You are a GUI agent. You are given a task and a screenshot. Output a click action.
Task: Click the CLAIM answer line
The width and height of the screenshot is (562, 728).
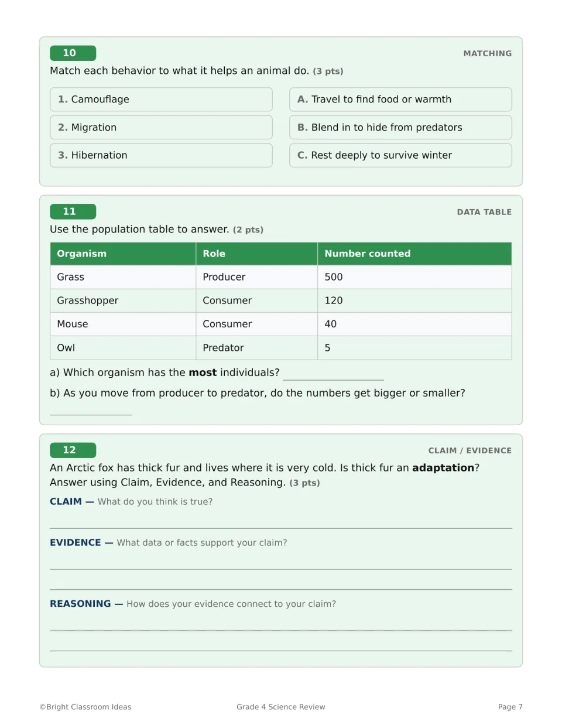click(x=281, y=521)
